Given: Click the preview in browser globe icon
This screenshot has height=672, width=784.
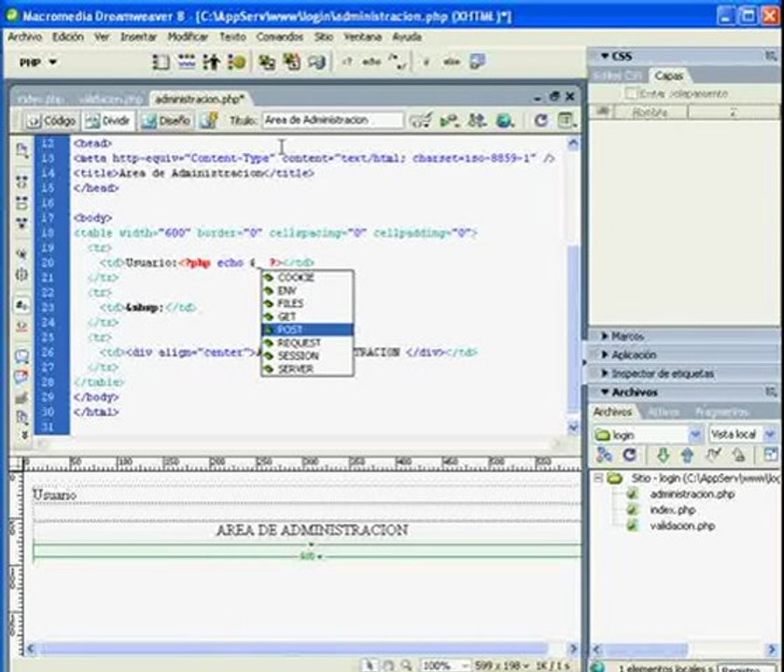Looking at the screenshot, I should (x=505, y=120).
